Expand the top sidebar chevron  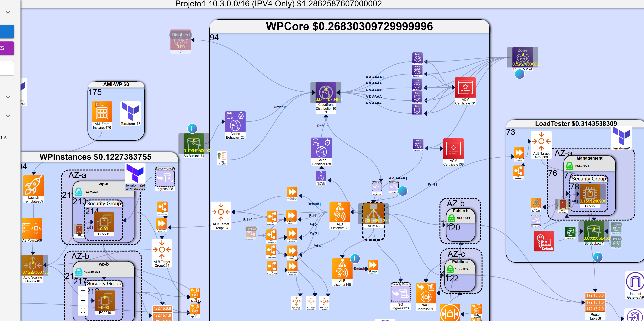click(x=8, y=12)
